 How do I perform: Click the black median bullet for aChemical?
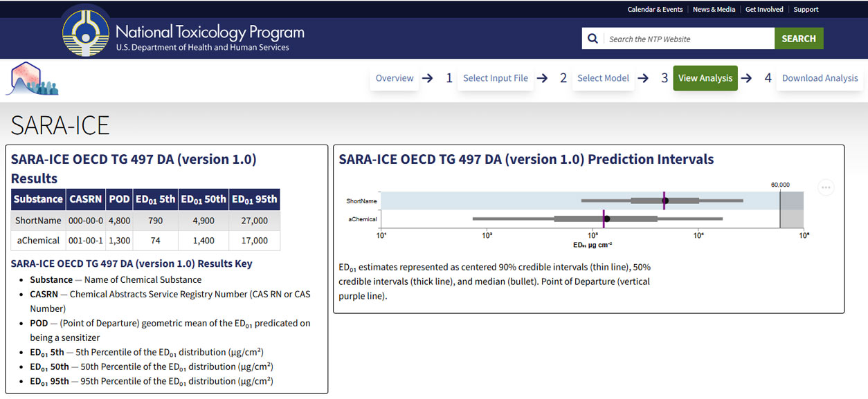(607, 219)
